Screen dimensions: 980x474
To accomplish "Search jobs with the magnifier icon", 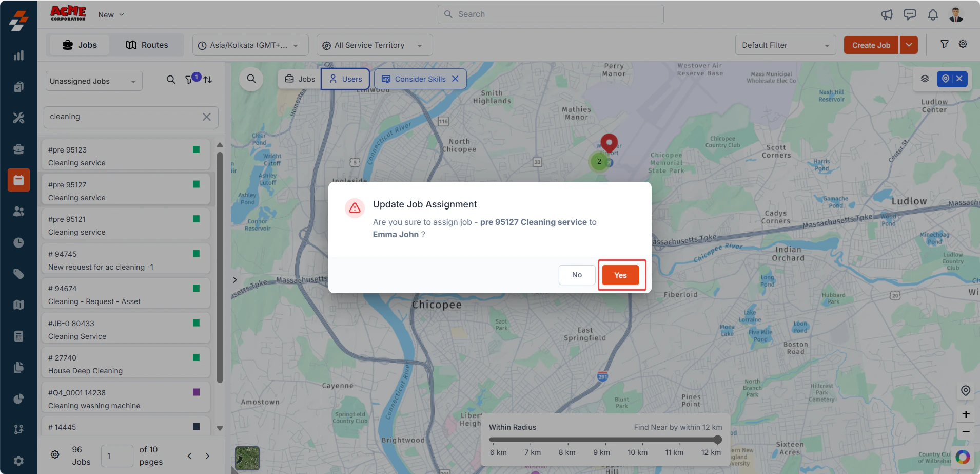I will [171, 80].
